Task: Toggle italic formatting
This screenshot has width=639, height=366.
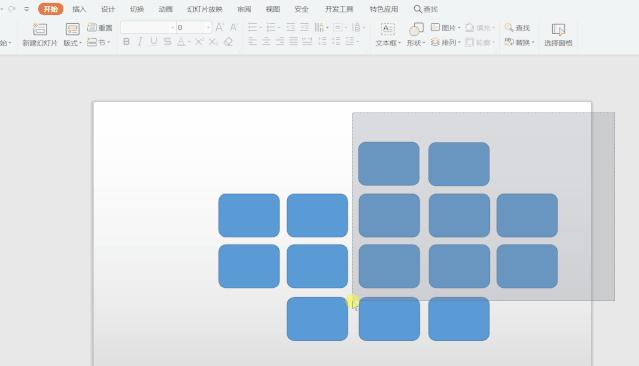Action: 140,42
